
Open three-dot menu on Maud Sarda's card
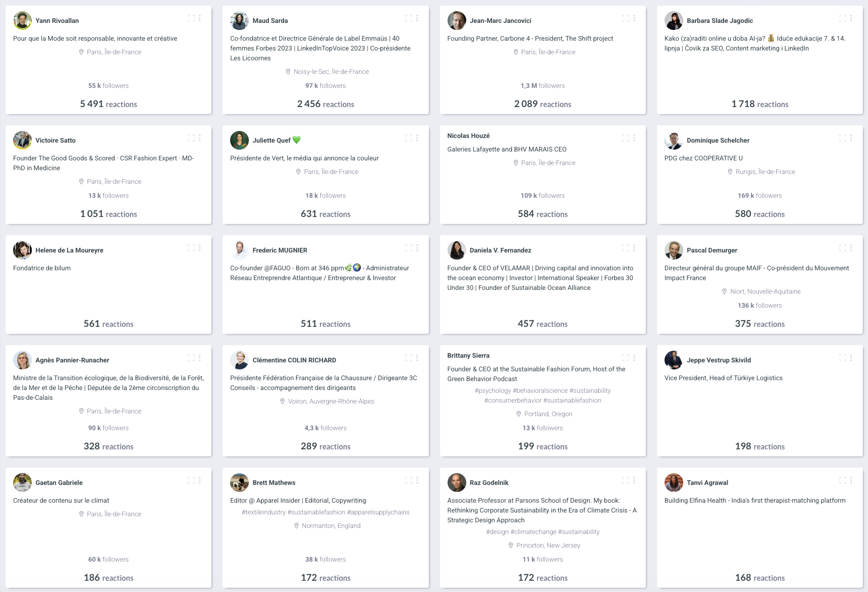pos(417,18)
